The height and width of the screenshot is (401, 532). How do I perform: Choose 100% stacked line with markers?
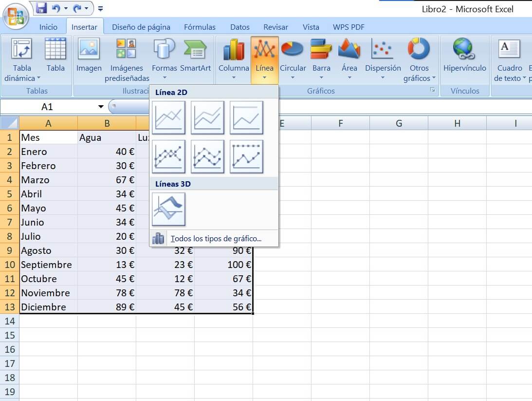[x=247, y=156]
